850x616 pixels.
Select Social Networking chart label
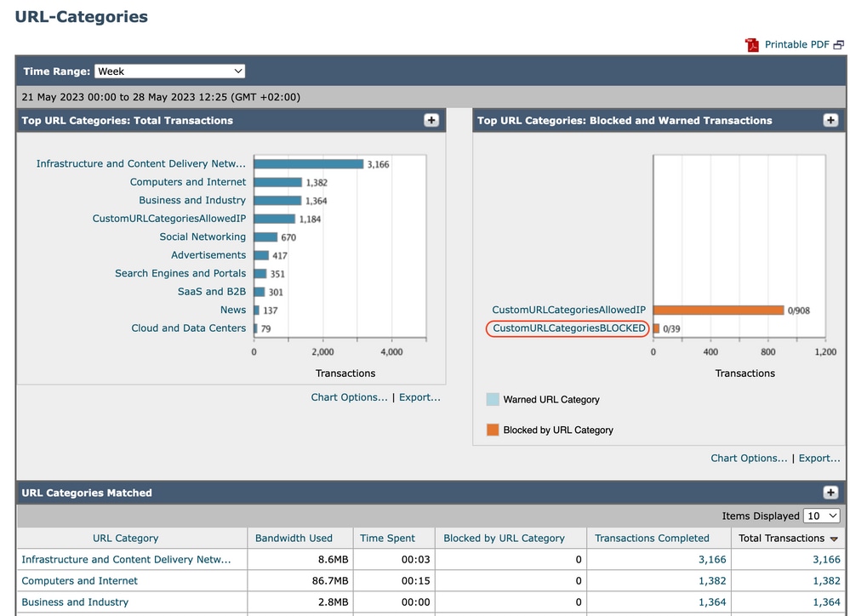point(203,237)
